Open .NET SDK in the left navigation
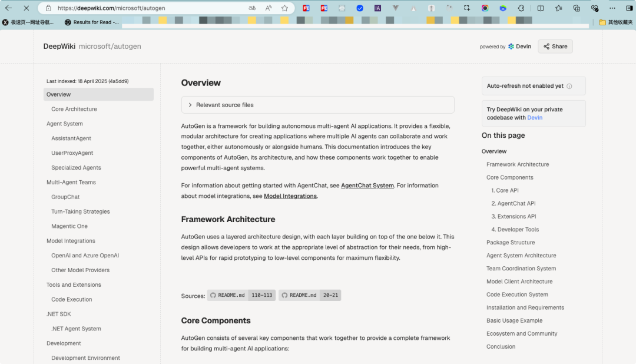Image resolution: width=636 pixels, height=364 pixels. coord(58,314)
